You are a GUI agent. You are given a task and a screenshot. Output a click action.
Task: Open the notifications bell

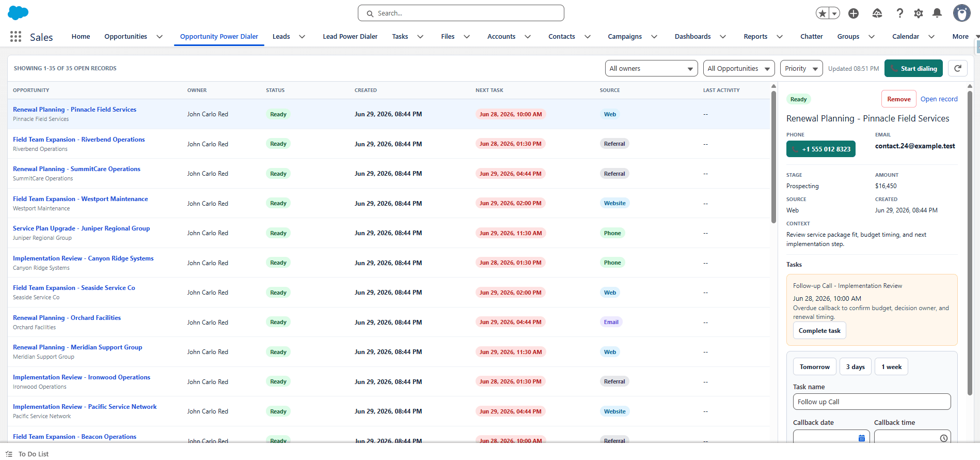click(x=937, y=13)
